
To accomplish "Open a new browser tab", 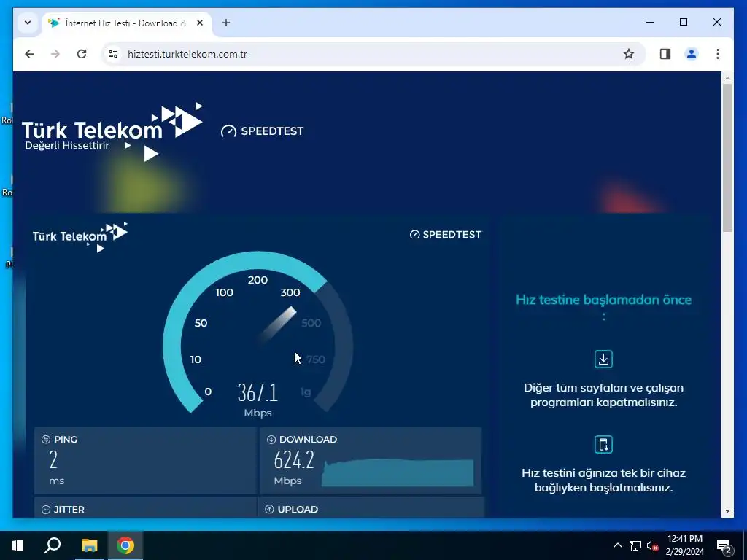I will tap(226, 23).
